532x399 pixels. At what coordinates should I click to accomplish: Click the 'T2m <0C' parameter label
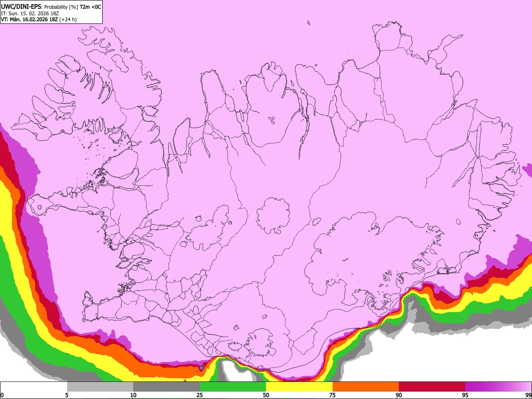click(x=90, y=7)
